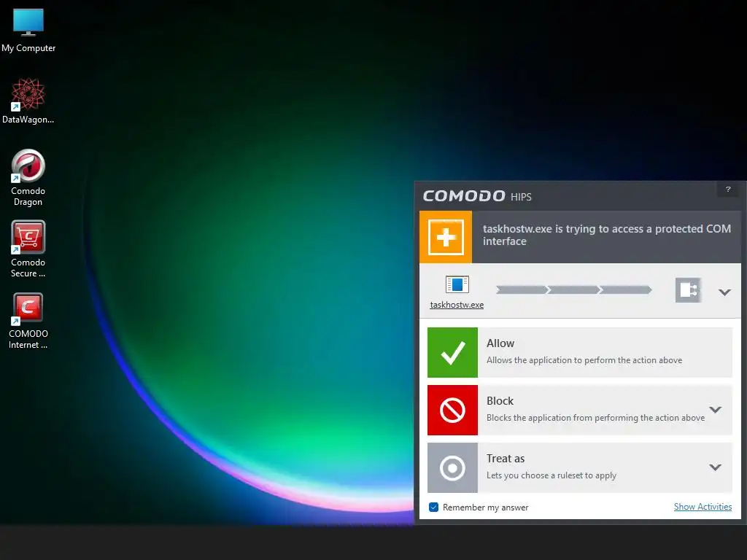Uncheck Remember my answer checkbox

(x=433, y=507)
